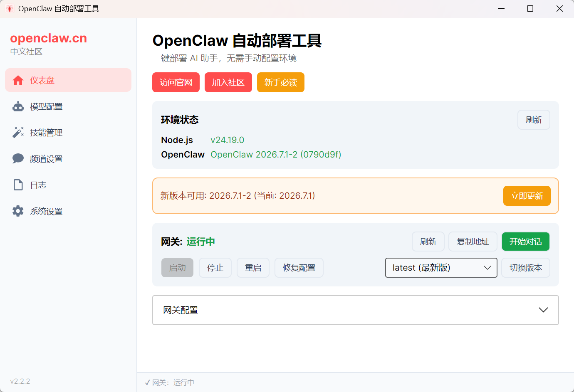Click the 中文社区 subtitle text
Screen dimensions: 574x392
tap(27, 52)
